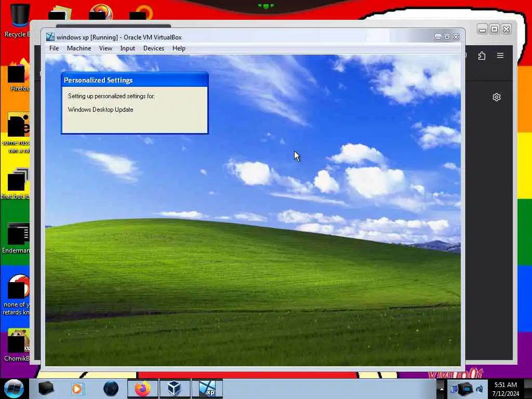
Task: Open the Machine menu
Action: click(x=79, y=48)
